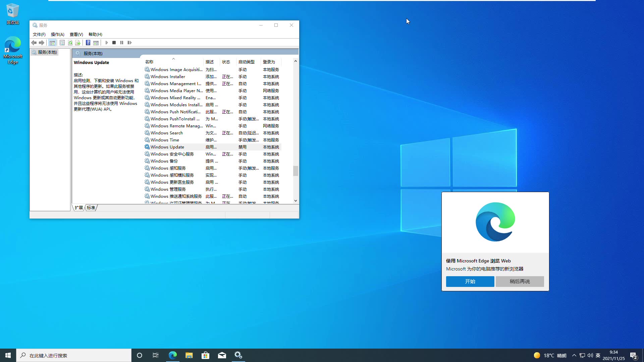Viewport: 644px width, 362px height.
Task: Select Windows Update service entry
Action: 167,147
